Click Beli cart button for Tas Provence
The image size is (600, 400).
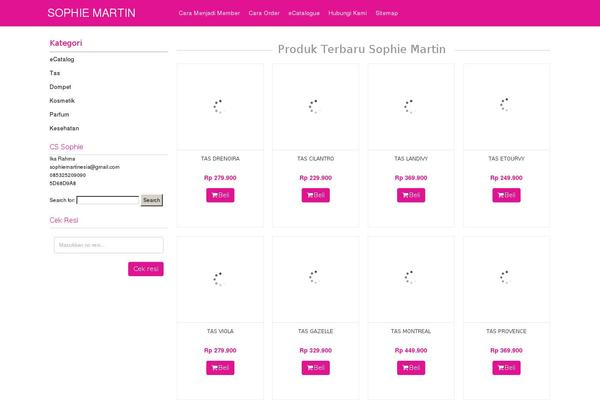click(506, 368)
